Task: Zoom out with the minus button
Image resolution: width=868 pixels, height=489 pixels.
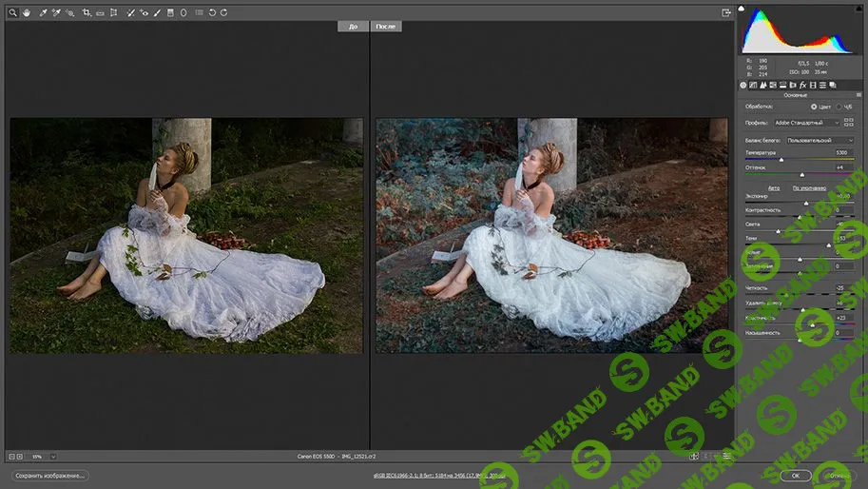Action: pos(11,457)
